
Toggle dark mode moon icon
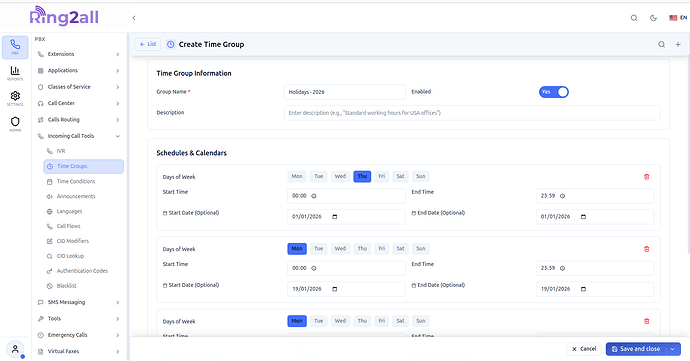[x=653, y=18]
